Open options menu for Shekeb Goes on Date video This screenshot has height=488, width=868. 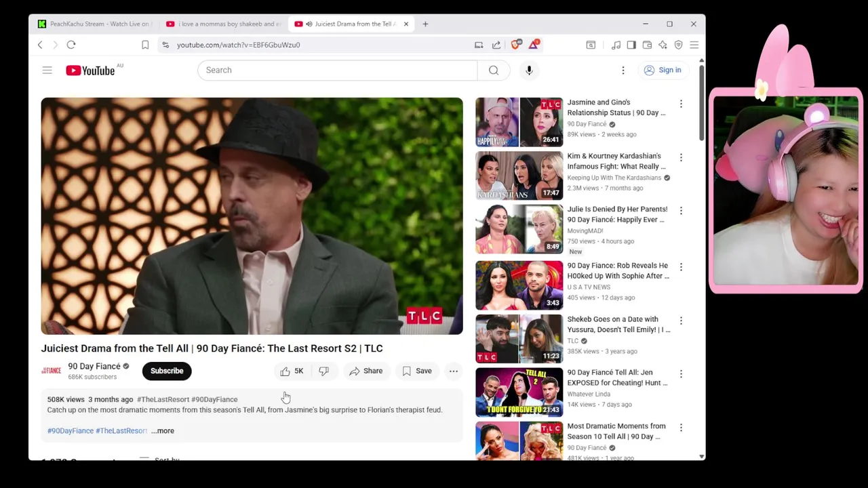point(681,321)
